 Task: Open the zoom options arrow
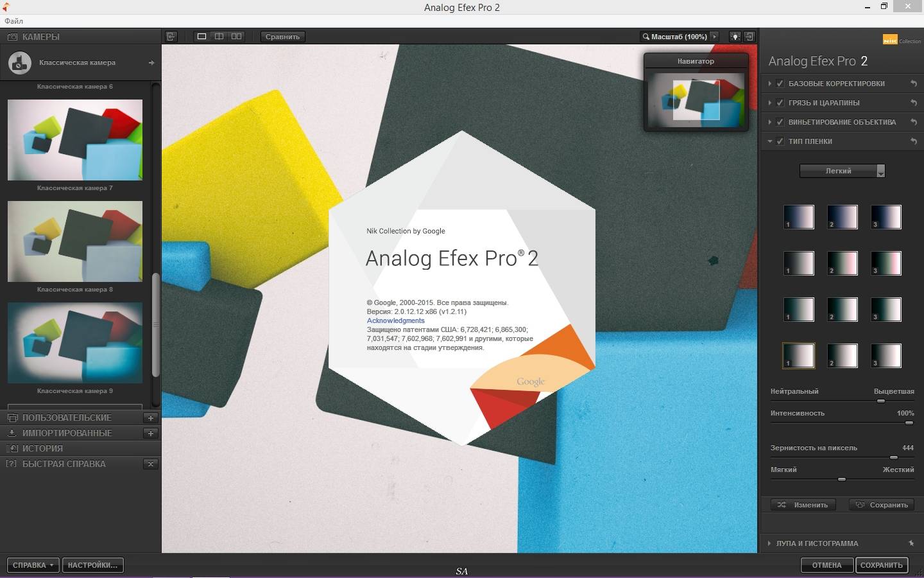[x=715, y=37]
